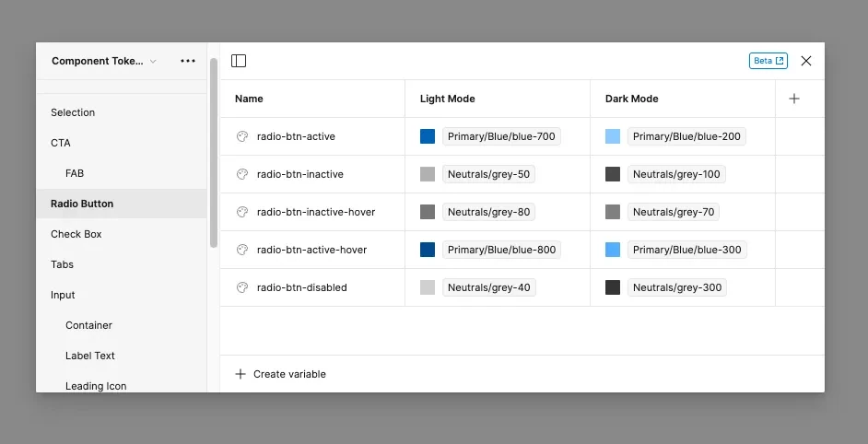Click the grey-100 dark mode swatch
868x444 pixels.
coord(613,174)
